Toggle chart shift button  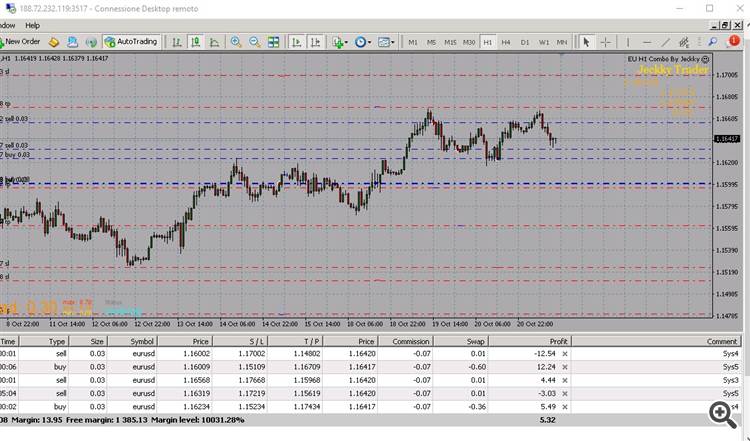[x=315, y=42]
